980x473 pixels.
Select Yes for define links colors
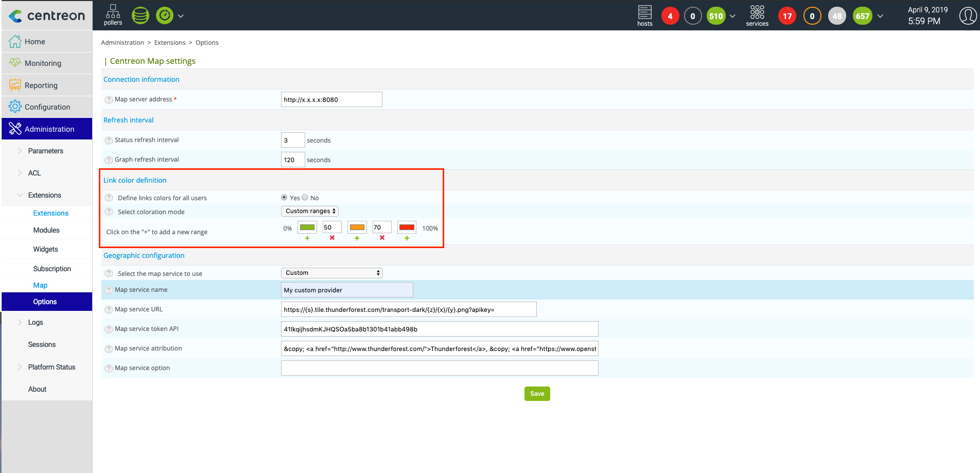coord(284,198)
